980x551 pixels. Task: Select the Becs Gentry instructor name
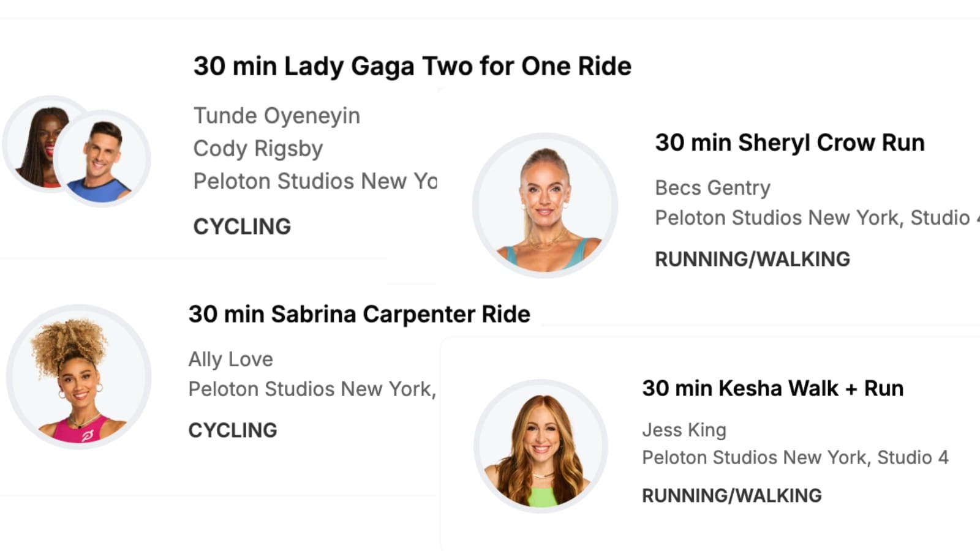point(712,188)
